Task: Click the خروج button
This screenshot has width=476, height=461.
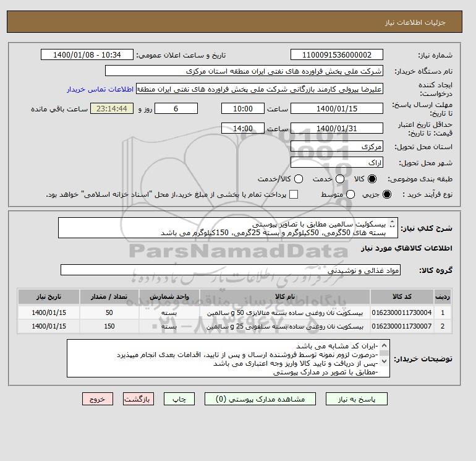Action: pos(98,399)
